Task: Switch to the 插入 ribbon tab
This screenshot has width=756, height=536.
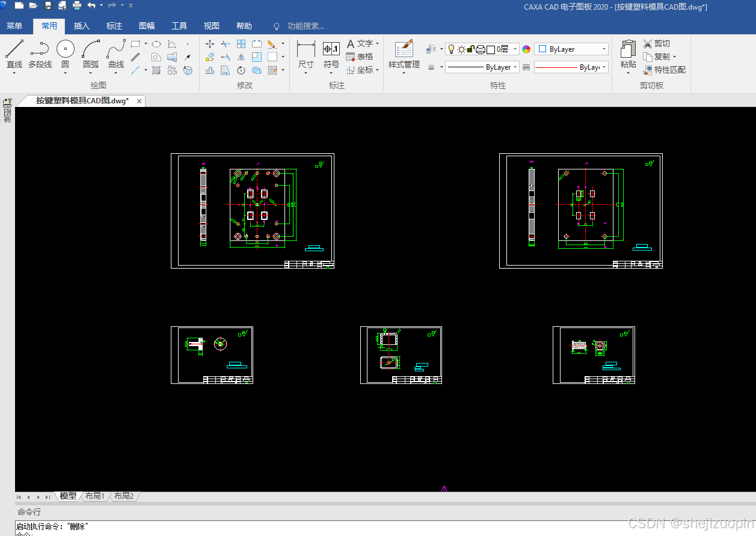Action: click(81, 26)
